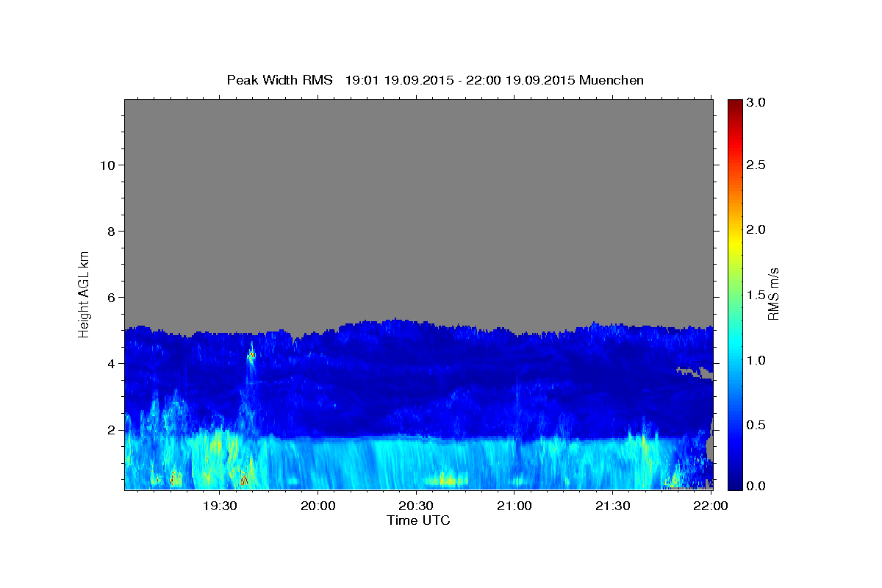Click the colorbar value "1.0"
The image size is (882, 588).
click(x=756, y=360)
